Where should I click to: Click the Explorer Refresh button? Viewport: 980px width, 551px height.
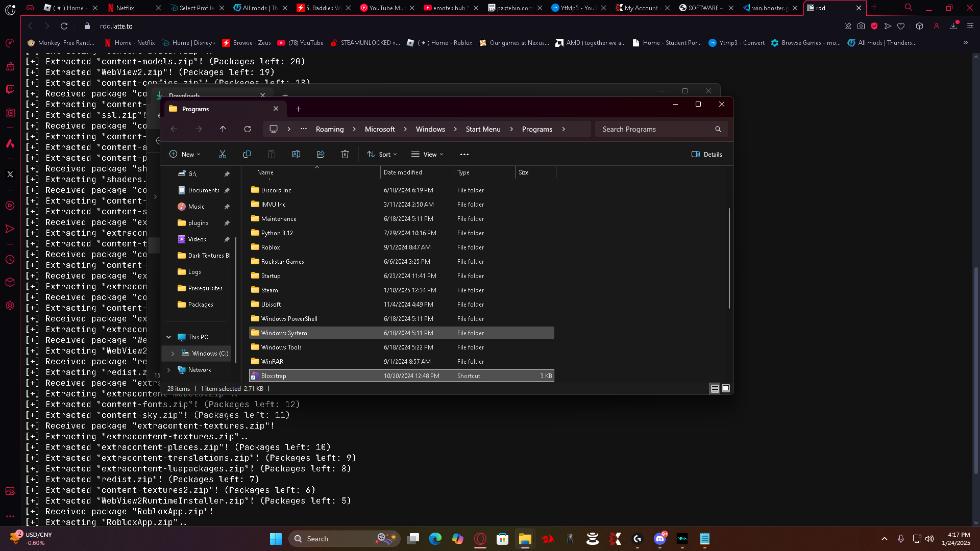pyautogui.click(x=248, y=129)
